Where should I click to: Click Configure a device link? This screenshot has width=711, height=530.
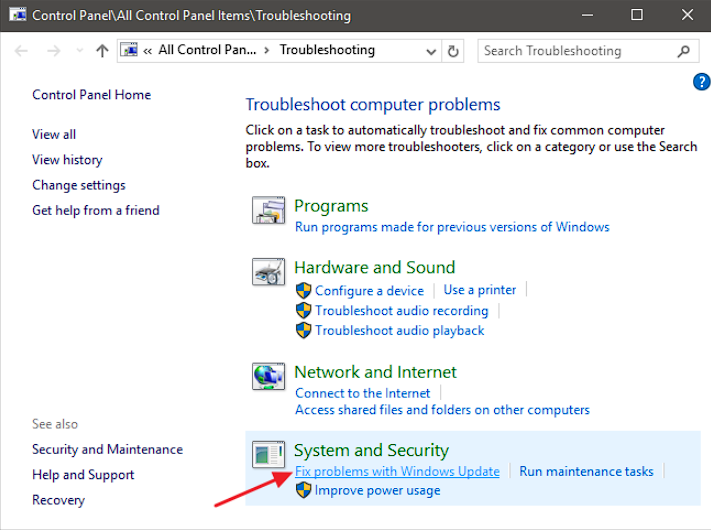point(369,290)
